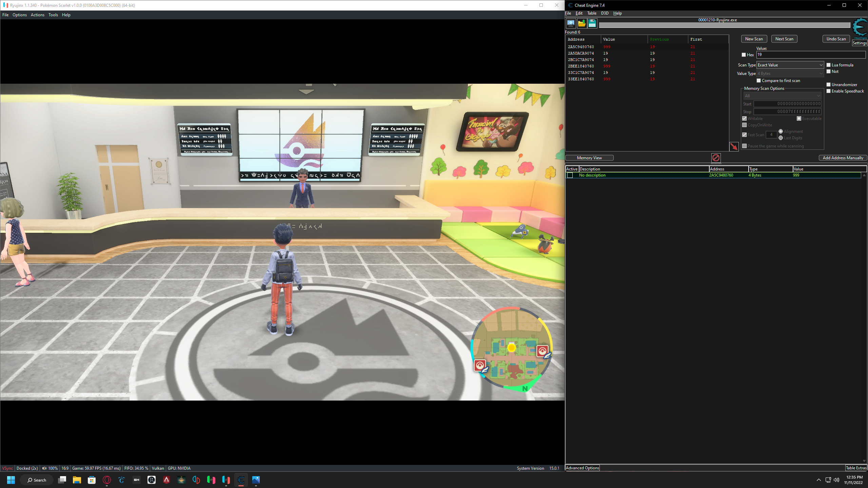Enable the Unrandomizer checkbox
Viewport: 868px width, 488px height.
pyautogui.click(x=828, y=85)
